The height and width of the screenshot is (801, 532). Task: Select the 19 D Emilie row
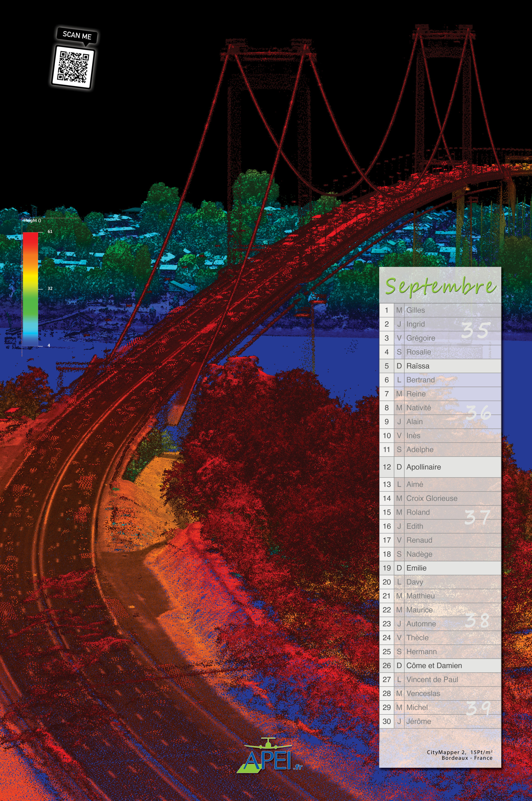click(440, 568)
